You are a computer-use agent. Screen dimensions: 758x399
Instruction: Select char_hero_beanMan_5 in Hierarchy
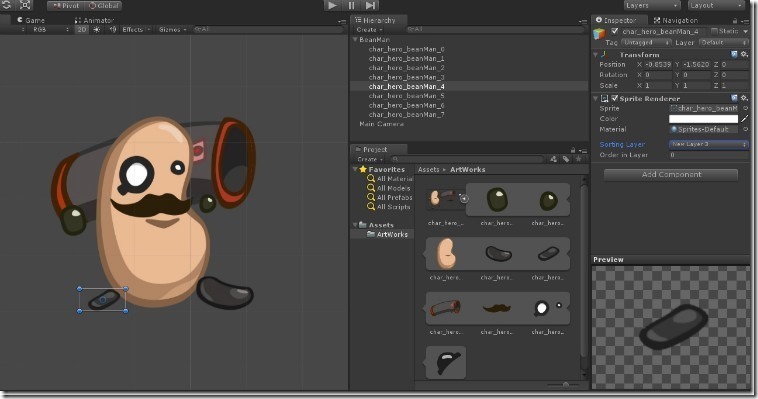(x=406, y=96)
